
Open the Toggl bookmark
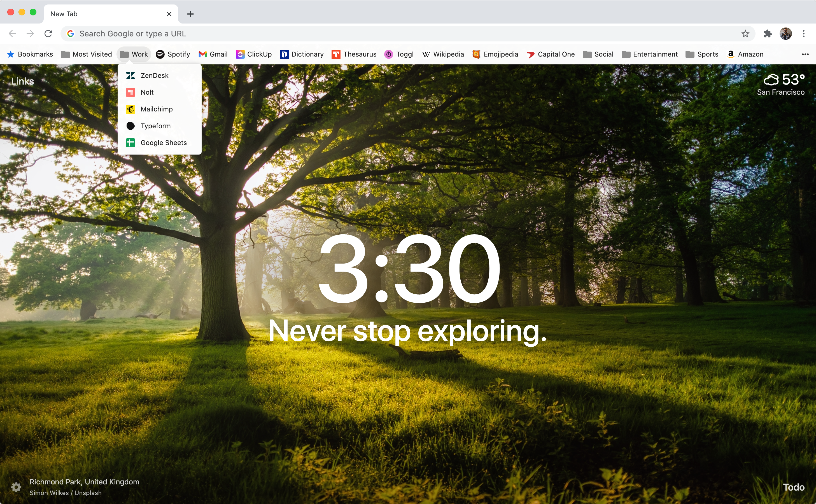point(399,54)
